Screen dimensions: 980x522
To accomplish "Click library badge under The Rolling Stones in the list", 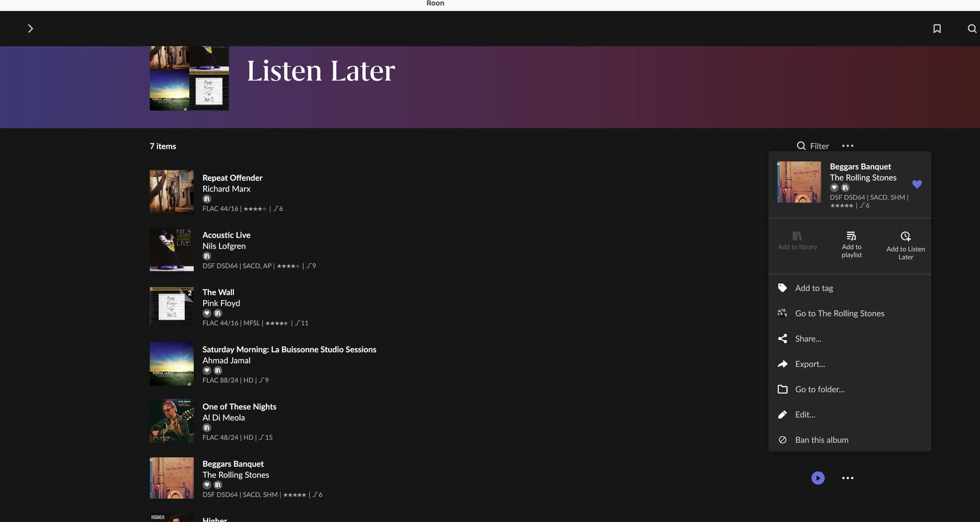I will [218, 485].
